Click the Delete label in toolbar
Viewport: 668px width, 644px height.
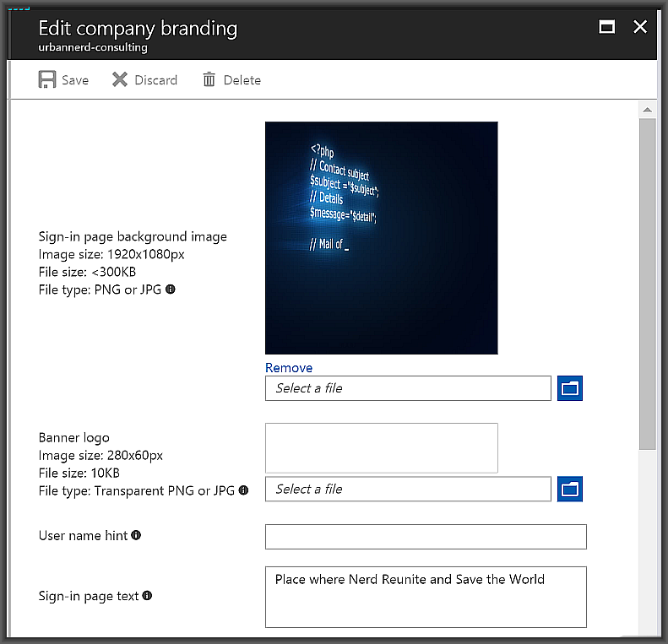242,80
